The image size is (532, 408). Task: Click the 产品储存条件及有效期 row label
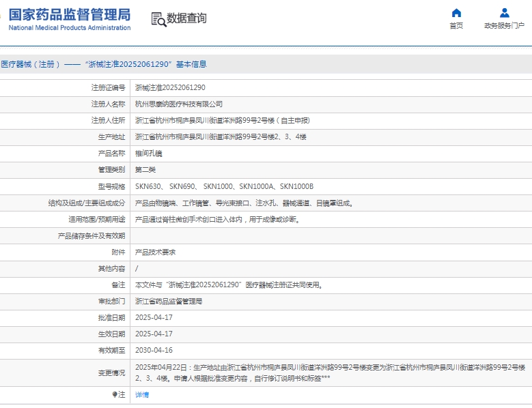click(x=92, y=236)
